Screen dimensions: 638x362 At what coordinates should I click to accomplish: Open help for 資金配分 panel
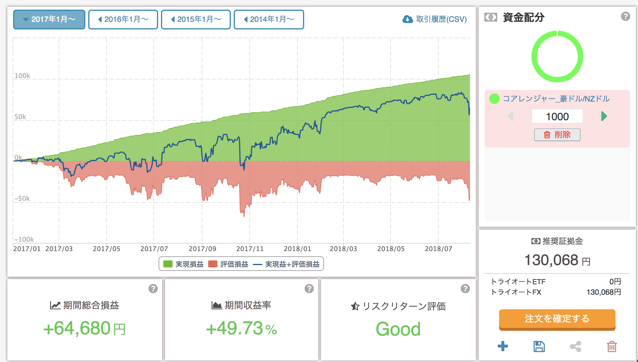(x=625, y=17)
